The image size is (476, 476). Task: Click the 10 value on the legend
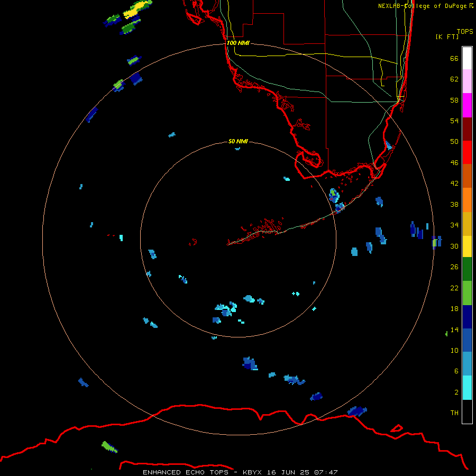coord(454,351)
